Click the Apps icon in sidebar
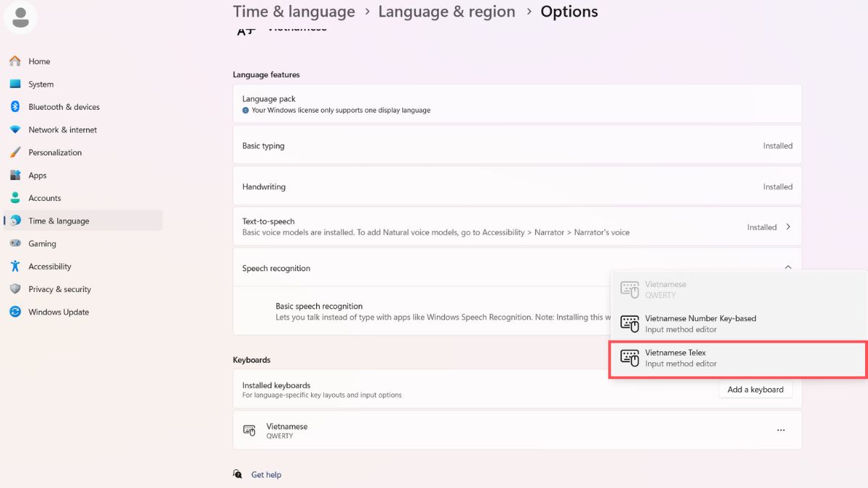This screenshot has width=868, height=488. coord(15,175)
